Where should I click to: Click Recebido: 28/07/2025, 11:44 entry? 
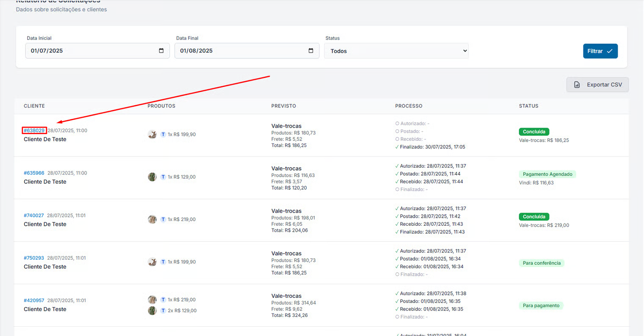click(429, 182)
